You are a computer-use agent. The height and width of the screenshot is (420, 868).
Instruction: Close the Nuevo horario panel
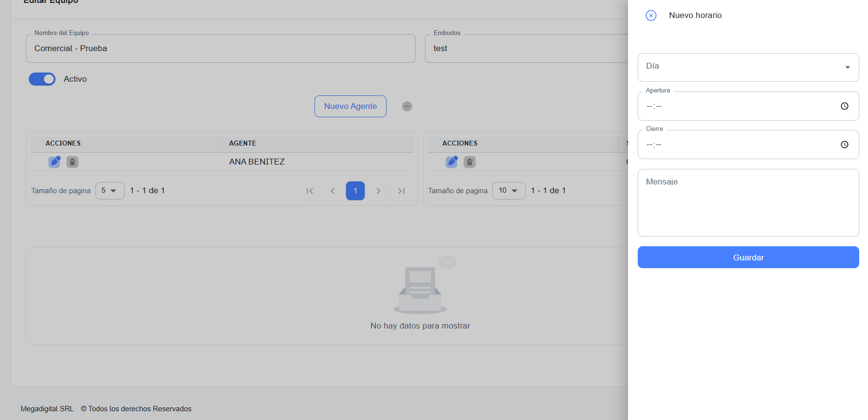(651, 16)
